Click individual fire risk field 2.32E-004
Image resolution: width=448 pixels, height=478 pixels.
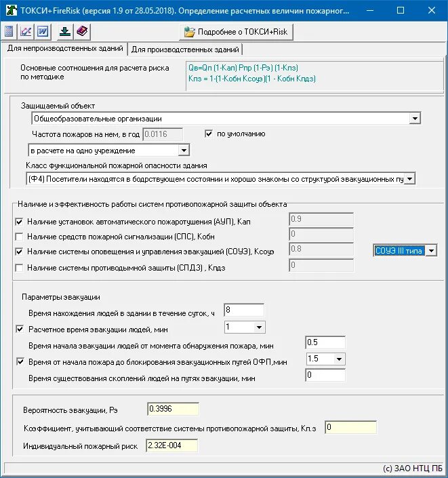coord(172,445)
